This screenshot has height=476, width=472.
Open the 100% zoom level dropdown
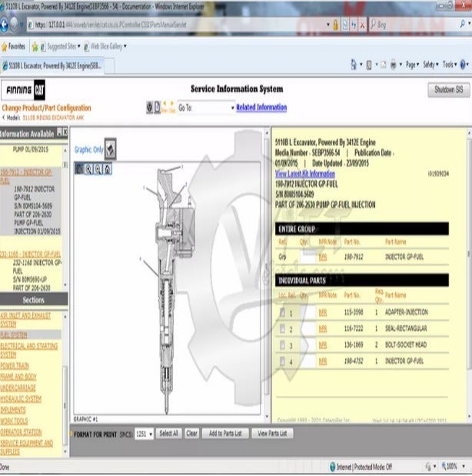(x=464, y=466)
